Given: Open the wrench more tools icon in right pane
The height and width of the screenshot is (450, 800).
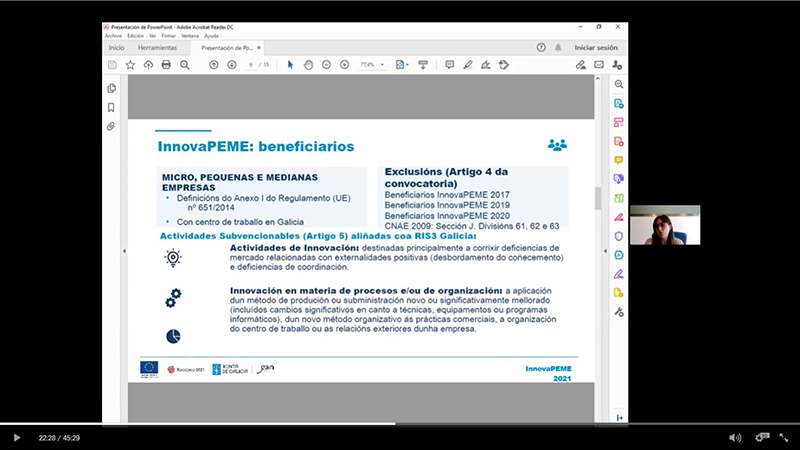Looking at the screenshot, I should [619, 312].
